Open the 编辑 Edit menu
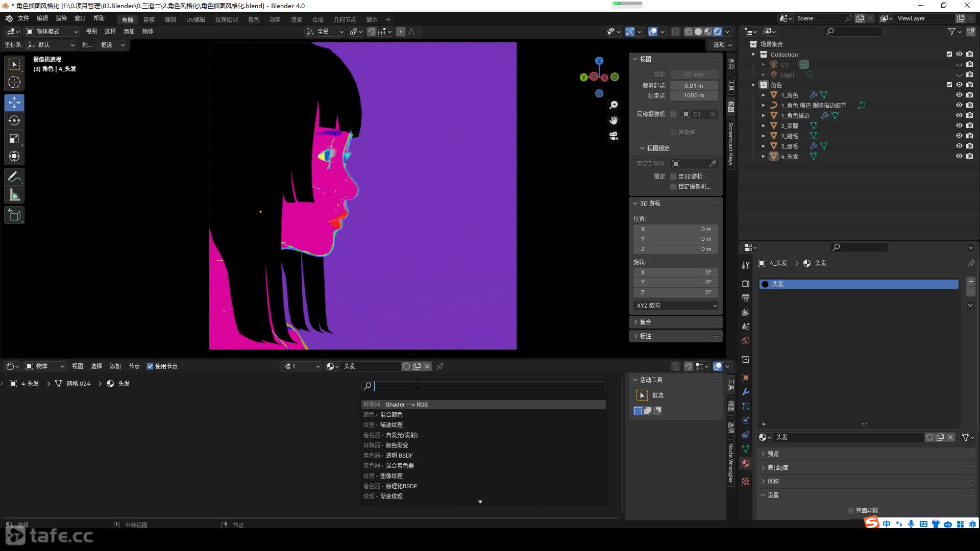Viewport: 980px width, 551px height. [x=42, y=18]
